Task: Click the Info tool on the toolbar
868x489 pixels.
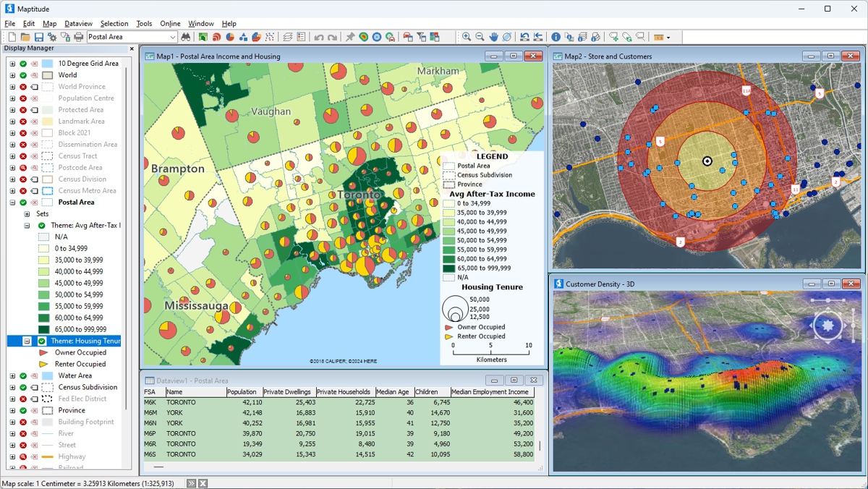Action: click(x=556, y=36)
